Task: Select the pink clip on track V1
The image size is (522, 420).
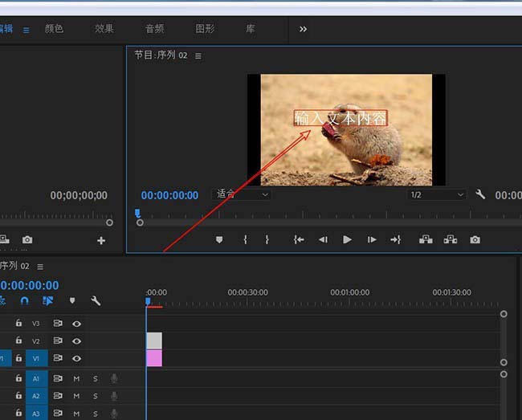Action: [x=154, y=358]
